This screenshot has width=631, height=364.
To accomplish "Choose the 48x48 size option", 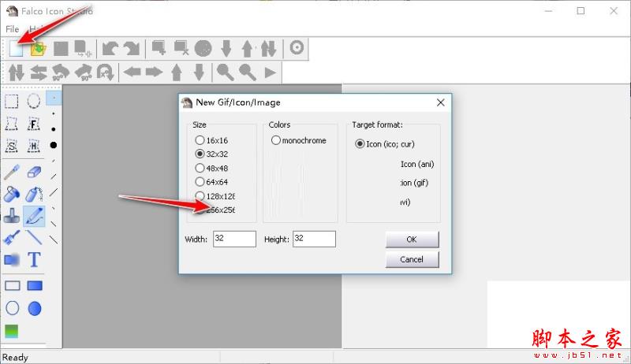I will (211, 168).
